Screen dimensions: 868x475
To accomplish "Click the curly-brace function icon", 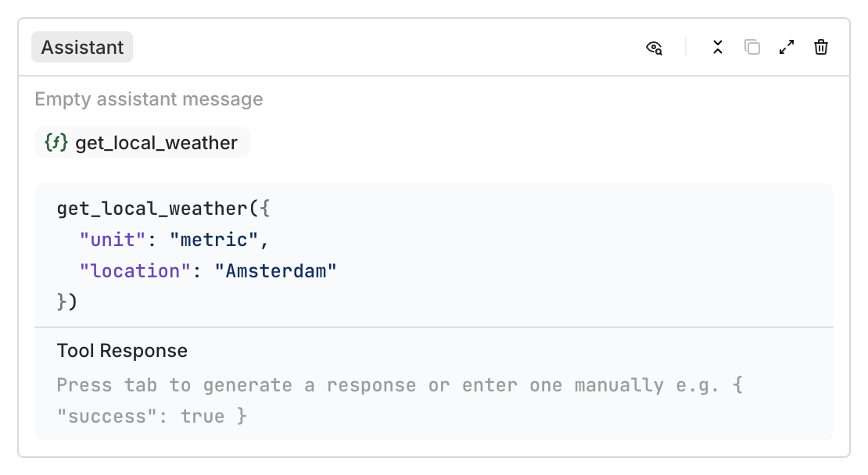I will 56,143.
